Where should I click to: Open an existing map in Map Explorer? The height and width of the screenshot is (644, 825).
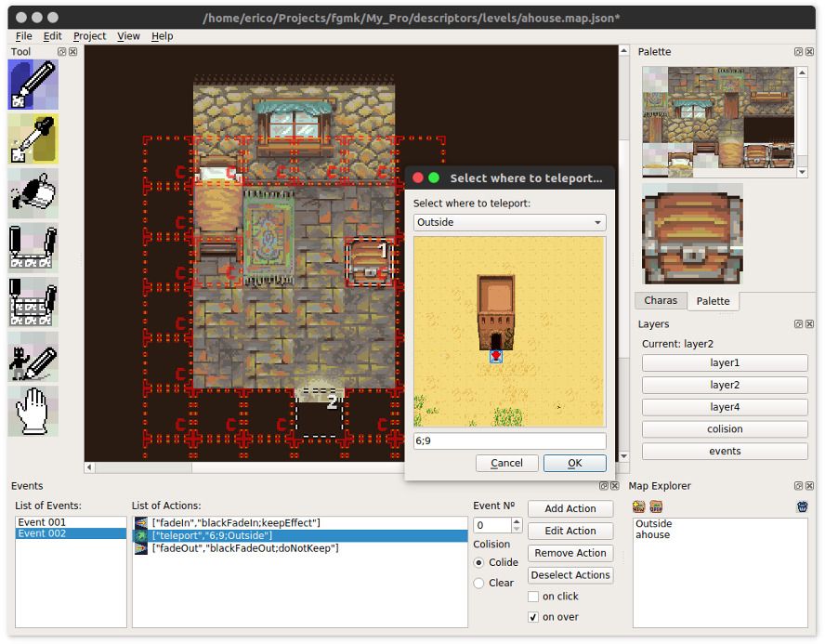click(x=659, y=507)
